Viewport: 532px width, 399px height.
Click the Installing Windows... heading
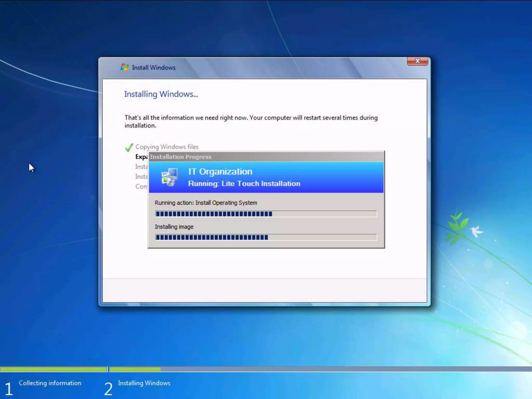point(161,94)
